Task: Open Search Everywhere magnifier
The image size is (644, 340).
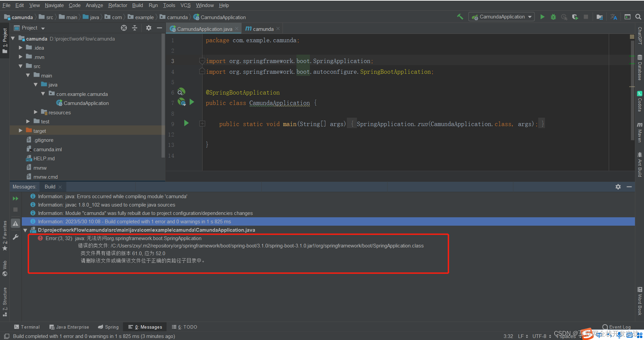Action: click(638, 17)
